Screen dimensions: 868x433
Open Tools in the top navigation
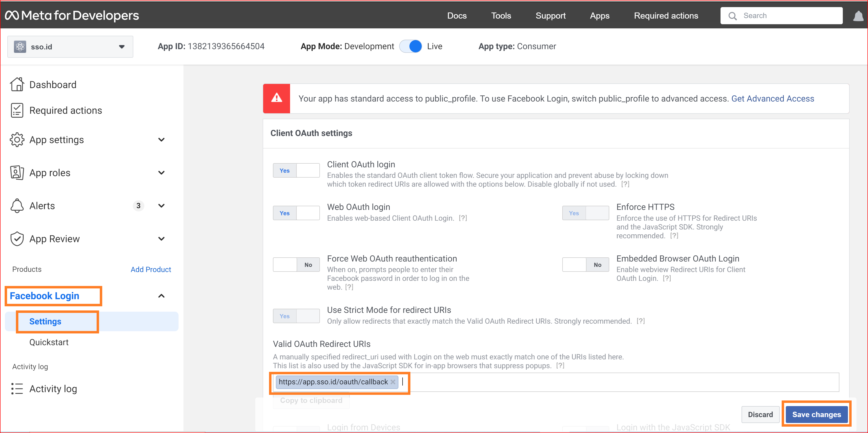tap(501, 16)
